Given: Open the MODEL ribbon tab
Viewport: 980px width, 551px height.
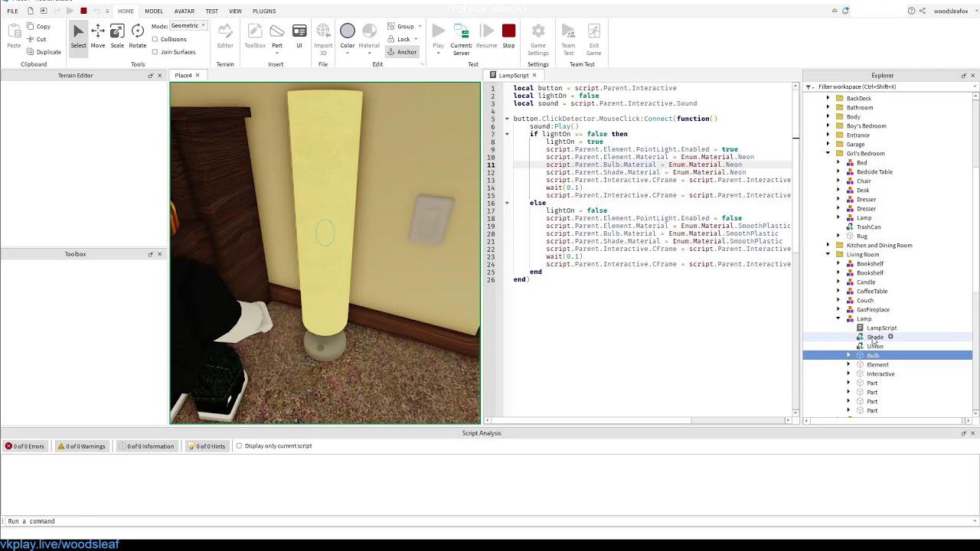Looking at the screenshot, I should click(154, 11).
